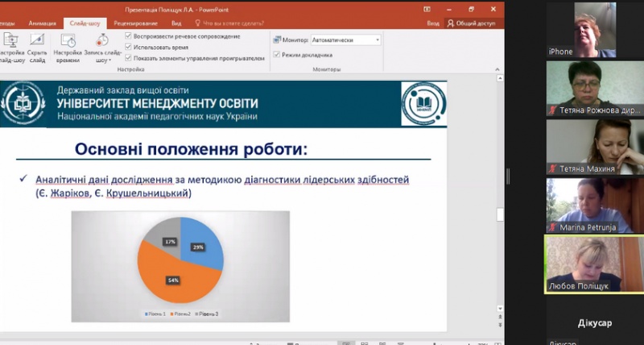Click the slide pane scroll-up arrow

500,77
